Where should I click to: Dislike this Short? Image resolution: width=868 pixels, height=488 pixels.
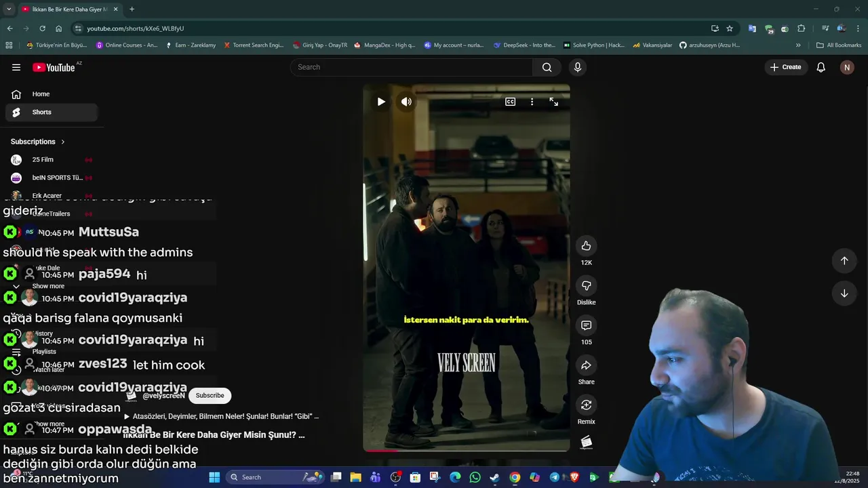click(586, 286)
